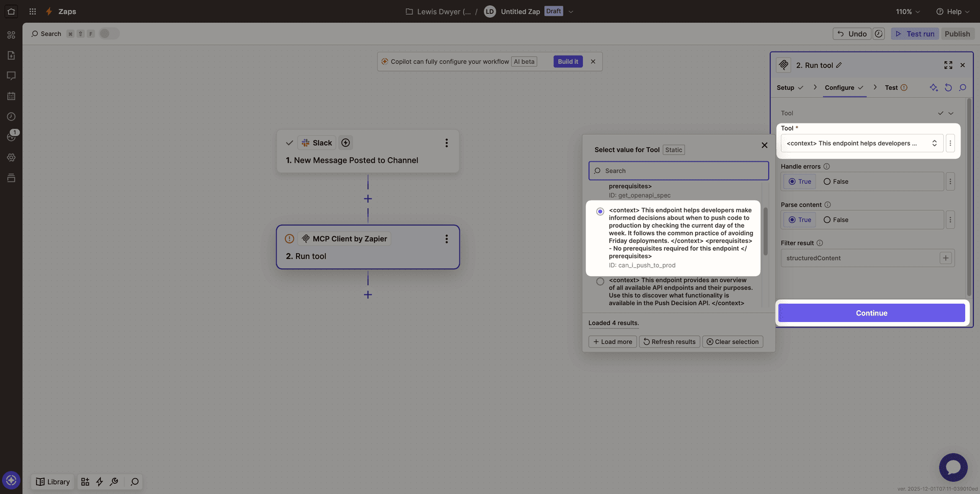
Task: Expand the Help menu
Action: (952, 12)
